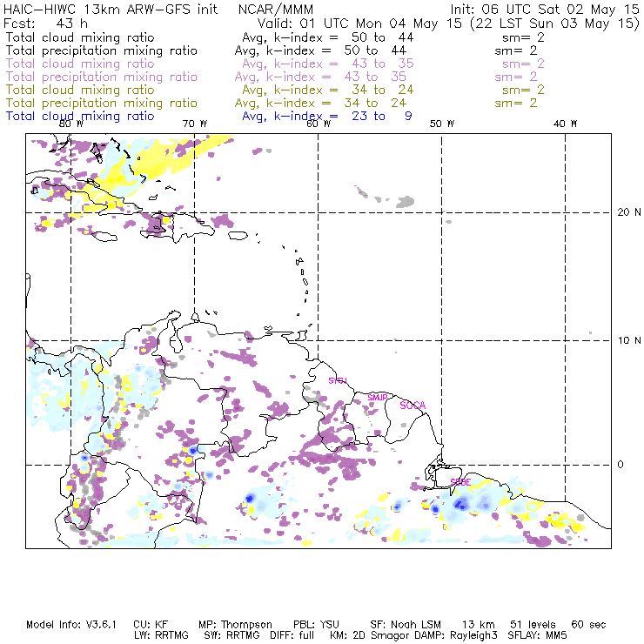The image size is (644, 644).
Task: Click the 'PBL: YSU' text
Action: [x=317, y=625]
